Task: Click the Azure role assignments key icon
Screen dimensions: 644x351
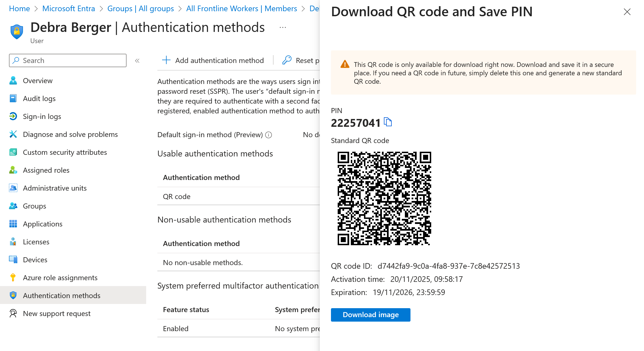Action: [13, 278]
